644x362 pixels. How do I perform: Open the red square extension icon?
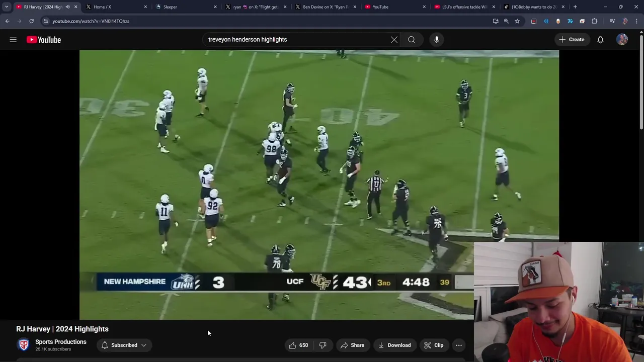(x=534, y=21)
